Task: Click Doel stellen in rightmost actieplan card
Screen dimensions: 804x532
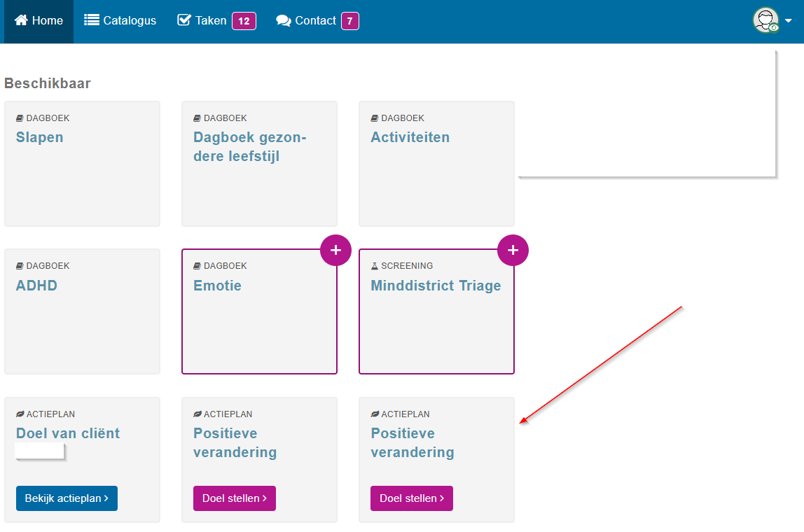Action: (x=412, y=498)
